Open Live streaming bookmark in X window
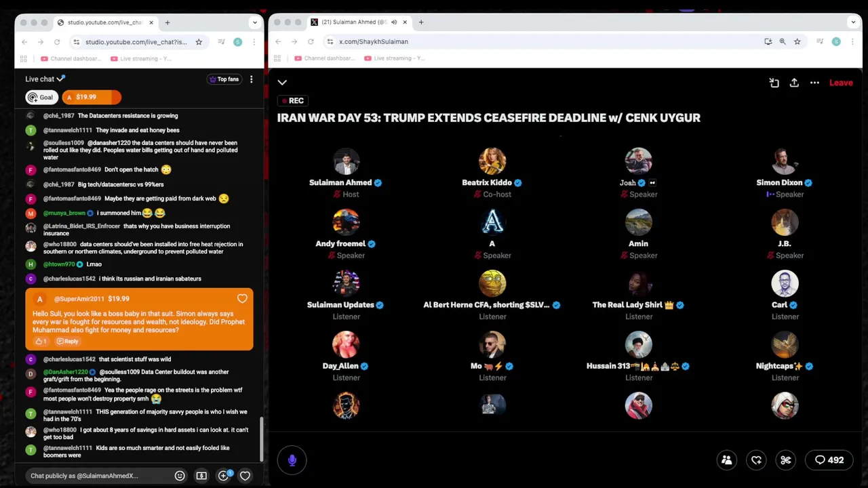Viewport: 868px width, 488px height. pyautogui.click(x=395, y=59)
